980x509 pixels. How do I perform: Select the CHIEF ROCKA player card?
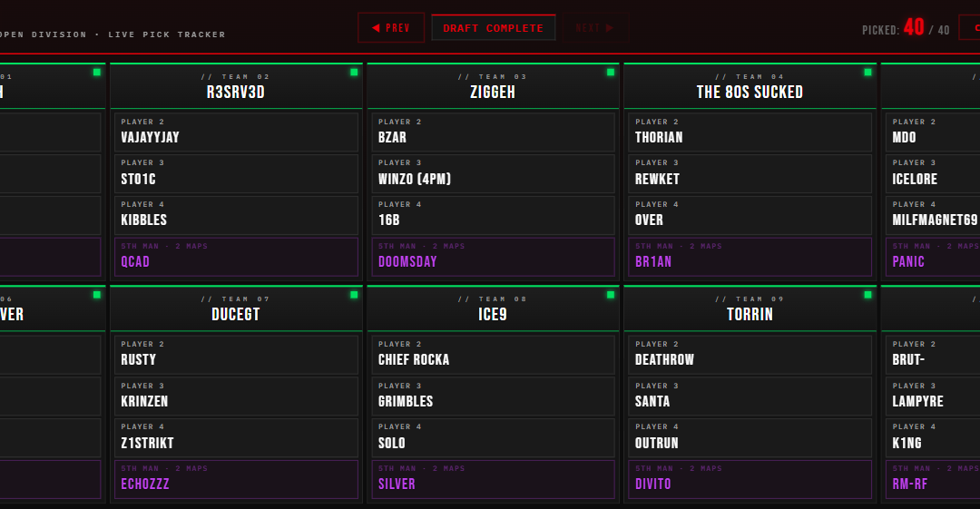[493, 354]
